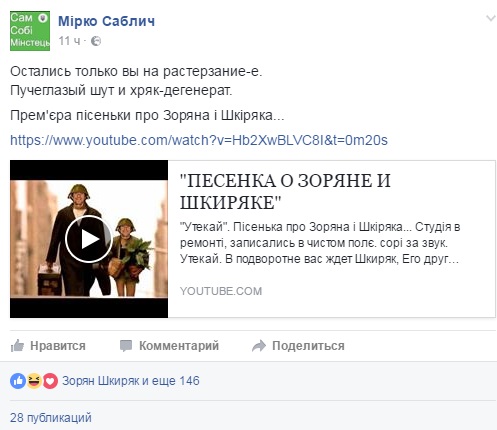Play the embedded YouTube video

89,239
